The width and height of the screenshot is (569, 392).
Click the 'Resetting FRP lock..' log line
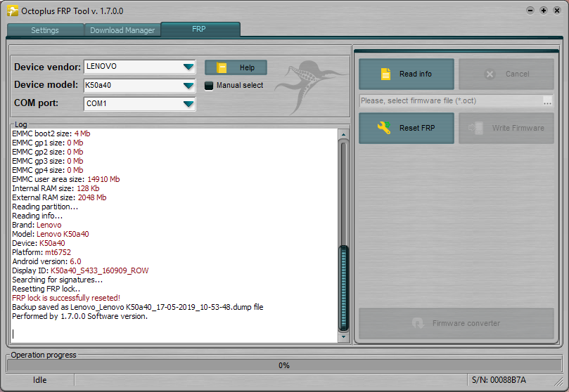[46, 289]
